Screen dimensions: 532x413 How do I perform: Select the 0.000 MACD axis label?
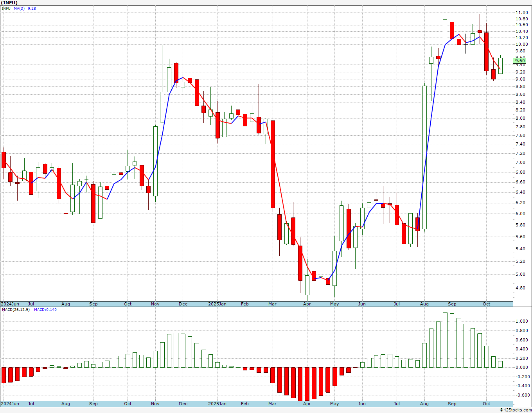point(521,367)
